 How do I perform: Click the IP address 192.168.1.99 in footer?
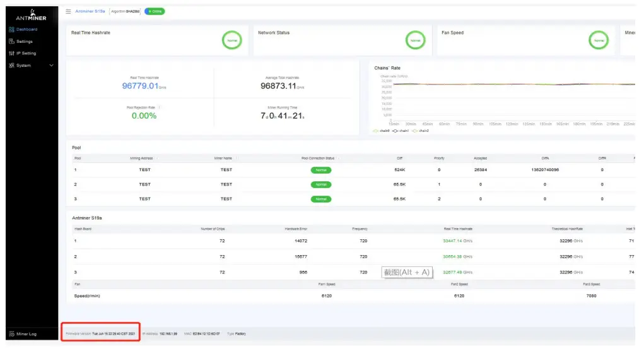pyautogui.click(x=168, y=334)
